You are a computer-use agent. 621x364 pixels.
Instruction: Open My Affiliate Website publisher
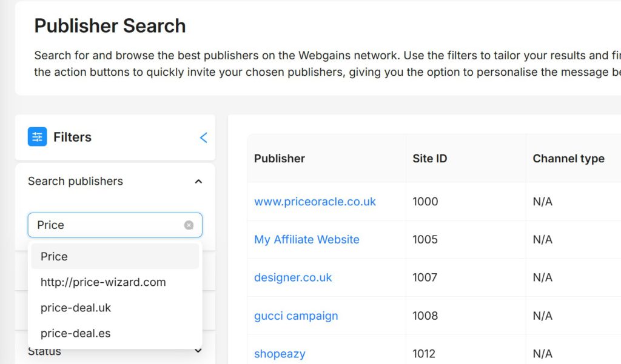pyautogui.click(x=306, y=239)
